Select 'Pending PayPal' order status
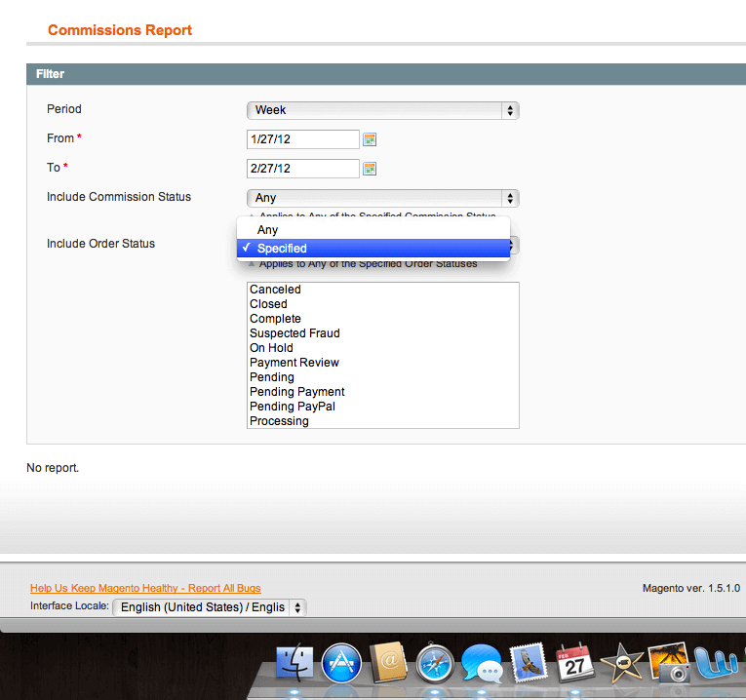The height and width of the screenshot is (700, 746). point(293,407)
